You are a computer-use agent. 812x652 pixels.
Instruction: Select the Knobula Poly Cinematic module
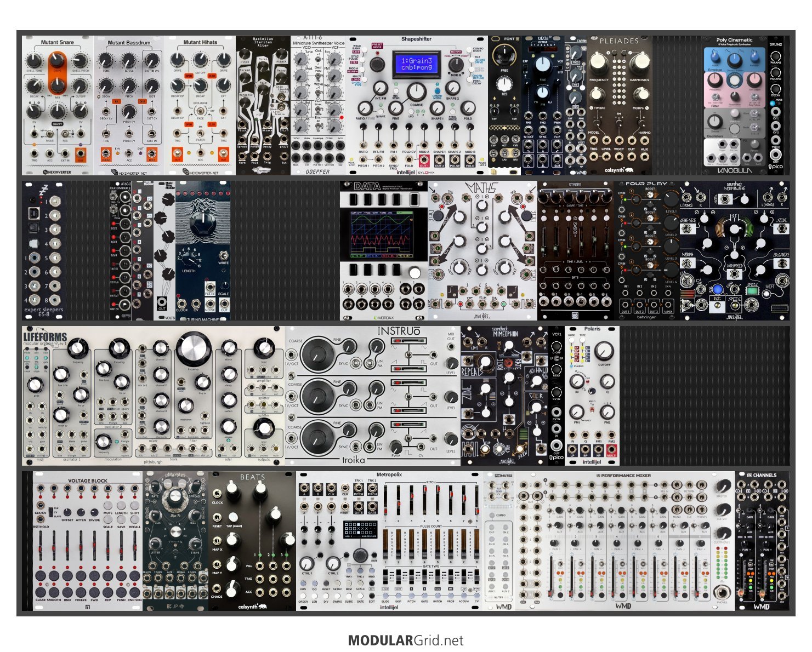click(735, 106)
